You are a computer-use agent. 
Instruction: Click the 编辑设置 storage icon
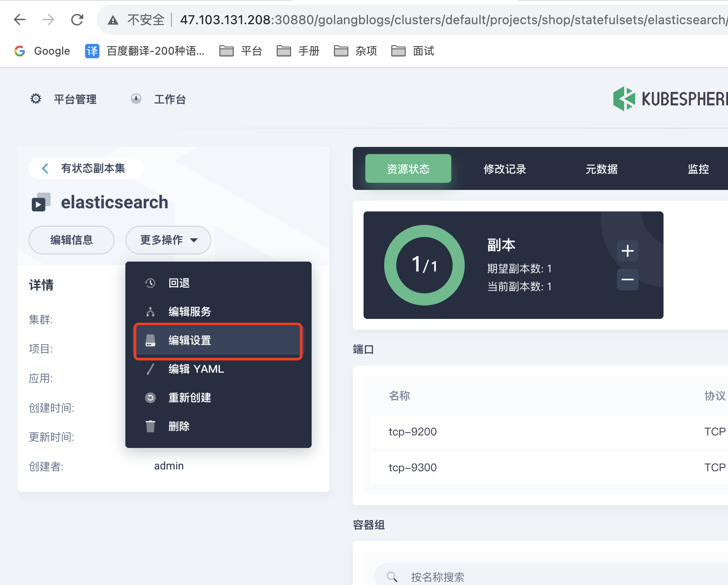150,340
